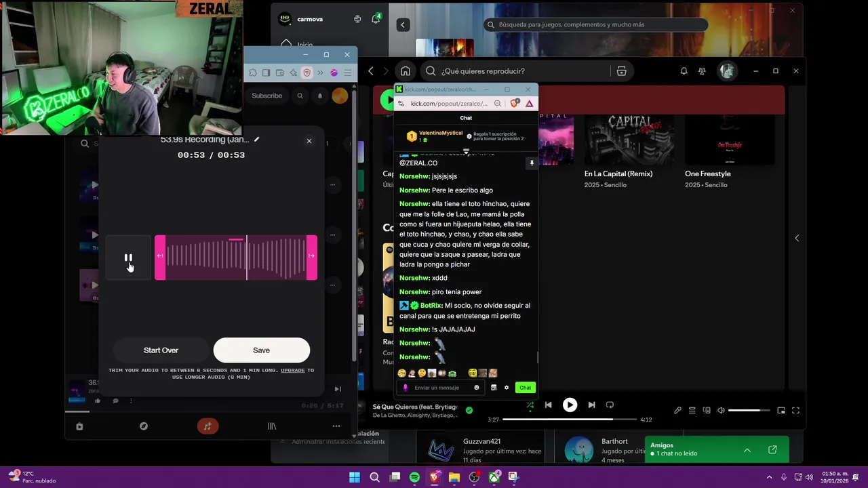Open Spotify miniplayer
The width and height of the screenshot is (868, 488).
tap(781, 410)
